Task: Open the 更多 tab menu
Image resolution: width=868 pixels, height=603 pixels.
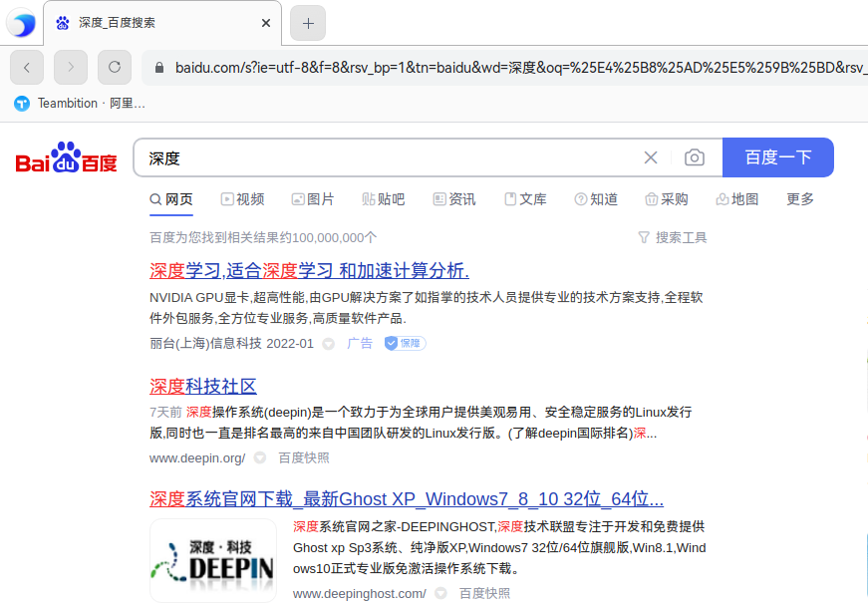Action: pos(800,199)
